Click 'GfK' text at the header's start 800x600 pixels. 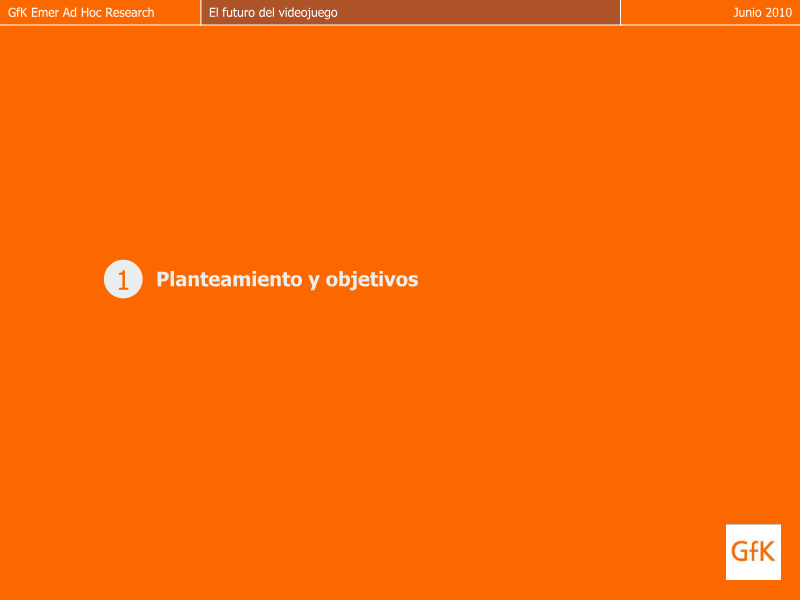(17, 12)
